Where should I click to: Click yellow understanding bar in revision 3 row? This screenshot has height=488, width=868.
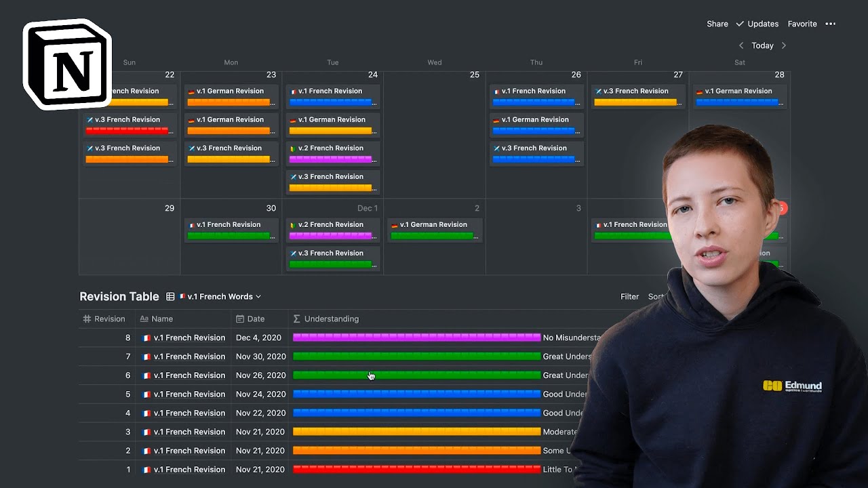click(x=416, y=432)
